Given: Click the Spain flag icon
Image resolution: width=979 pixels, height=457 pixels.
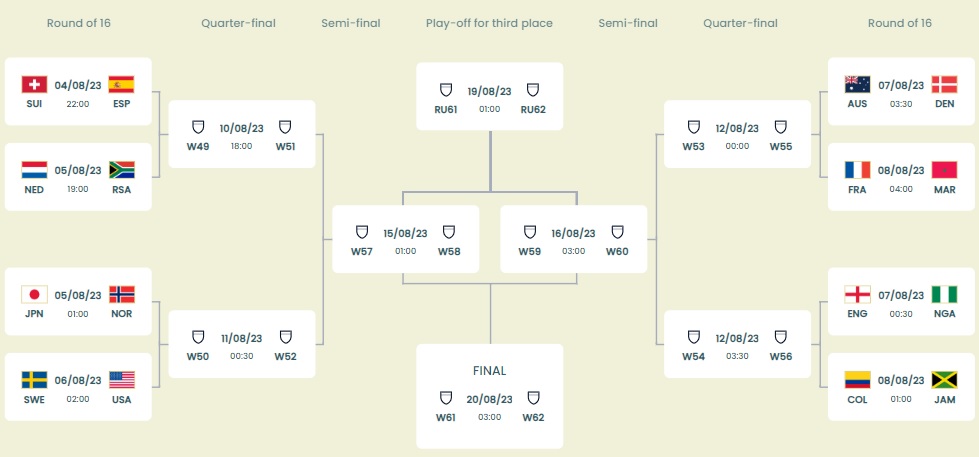Looking at the screenshot, I should coord(121,84).
